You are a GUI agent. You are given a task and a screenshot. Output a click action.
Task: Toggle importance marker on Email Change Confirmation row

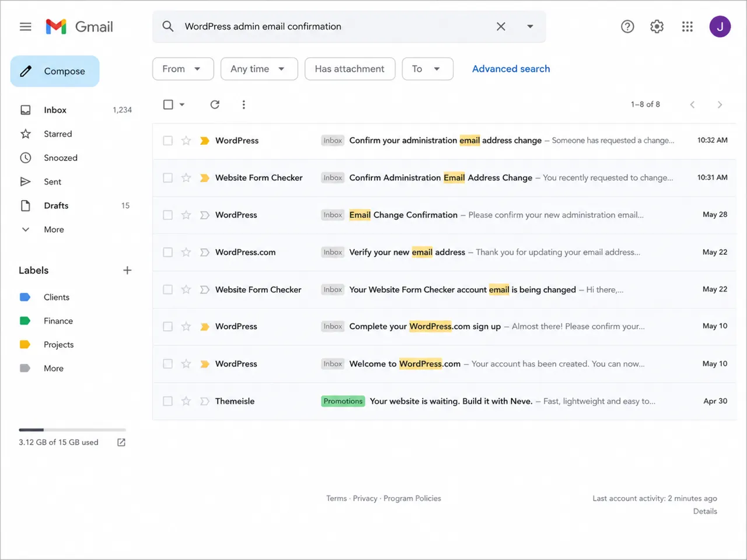tap(205, 215)
